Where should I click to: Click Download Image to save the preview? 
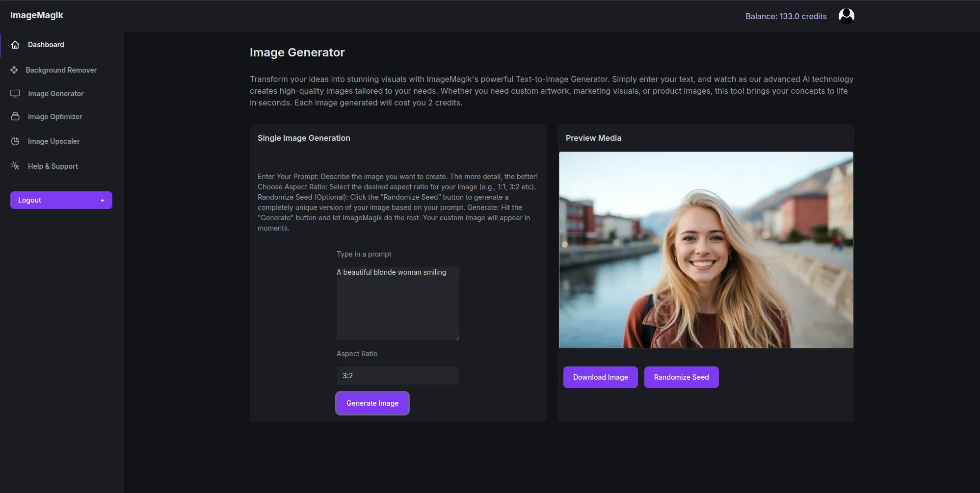pyautogui.click(x=600, y=377)
